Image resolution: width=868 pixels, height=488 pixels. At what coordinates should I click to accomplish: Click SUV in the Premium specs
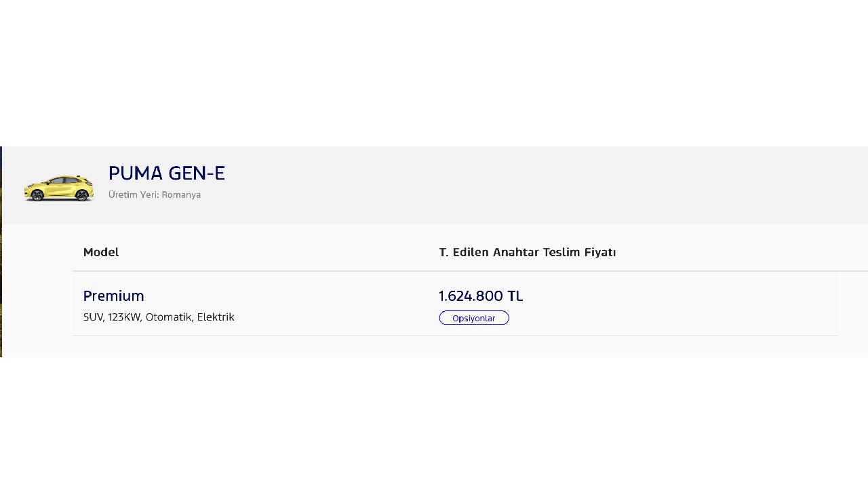pyautogui.click(x=94, y=317)
